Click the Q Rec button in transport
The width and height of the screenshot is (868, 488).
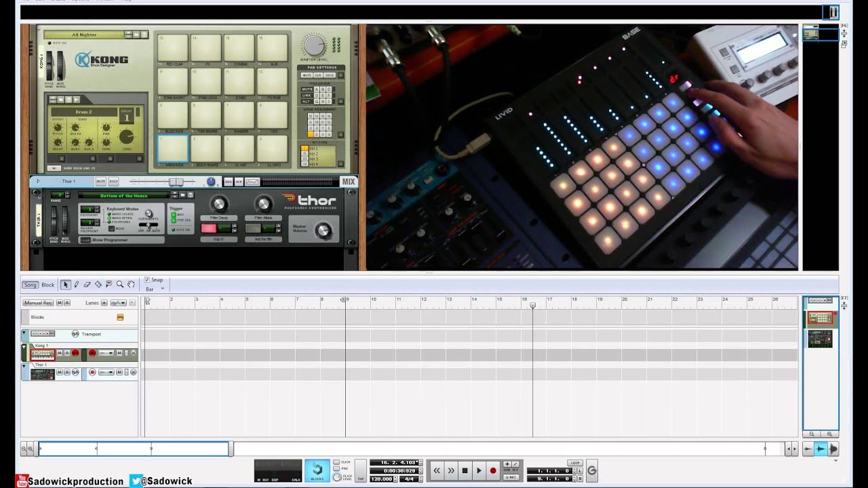pyautogui.click(x=511, y=477)
